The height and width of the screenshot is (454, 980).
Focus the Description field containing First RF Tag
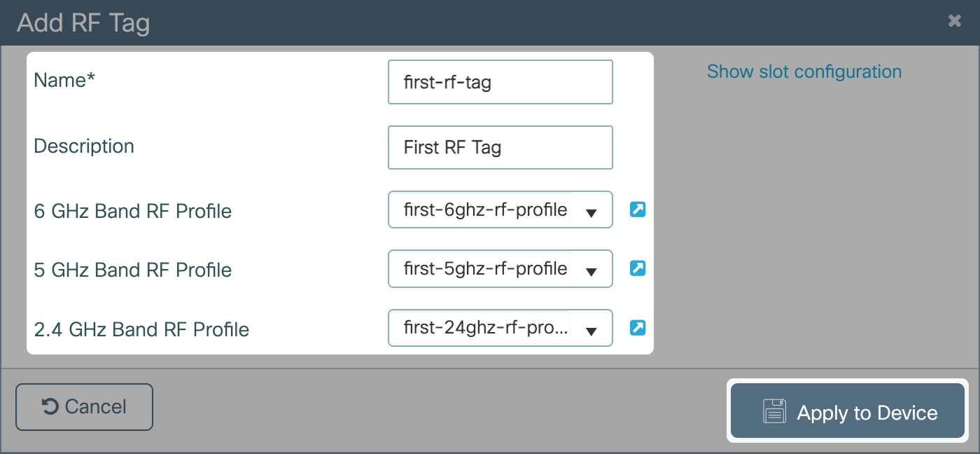coord(500,147)
